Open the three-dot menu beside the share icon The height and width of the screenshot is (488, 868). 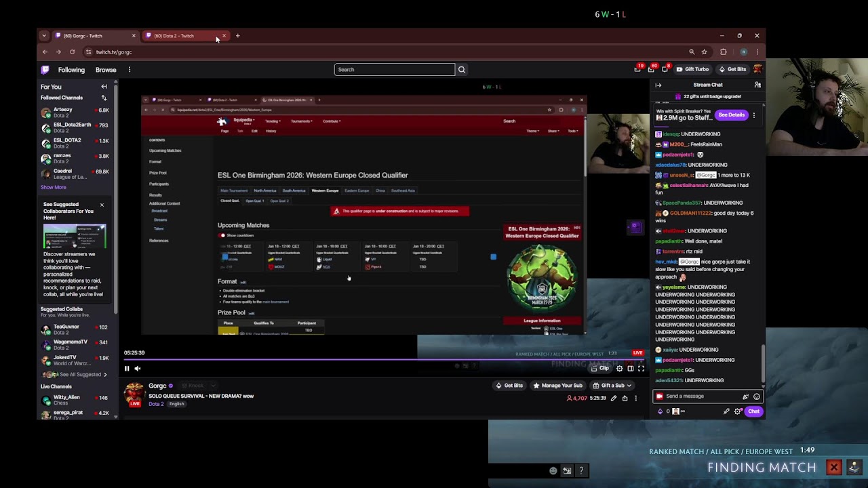pos(635,399)
